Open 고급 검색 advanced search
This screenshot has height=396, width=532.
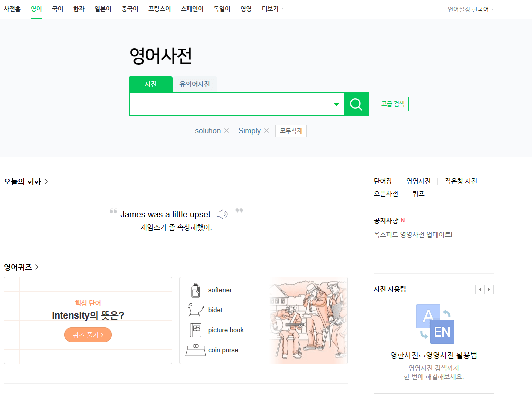click(x=392, y=104)
